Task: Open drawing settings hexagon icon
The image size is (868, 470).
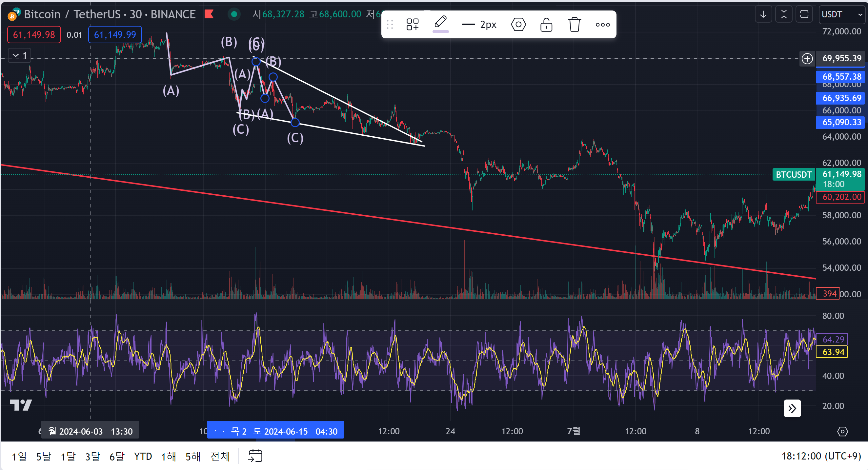Action: point(518,25)
